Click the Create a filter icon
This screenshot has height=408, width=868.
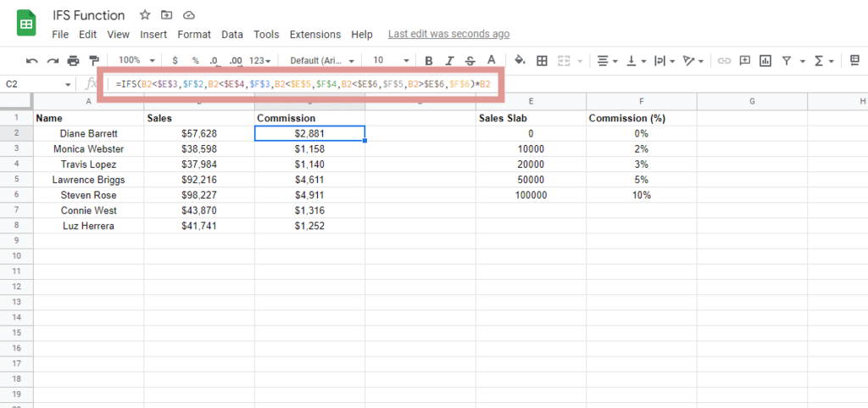[786, 60]
